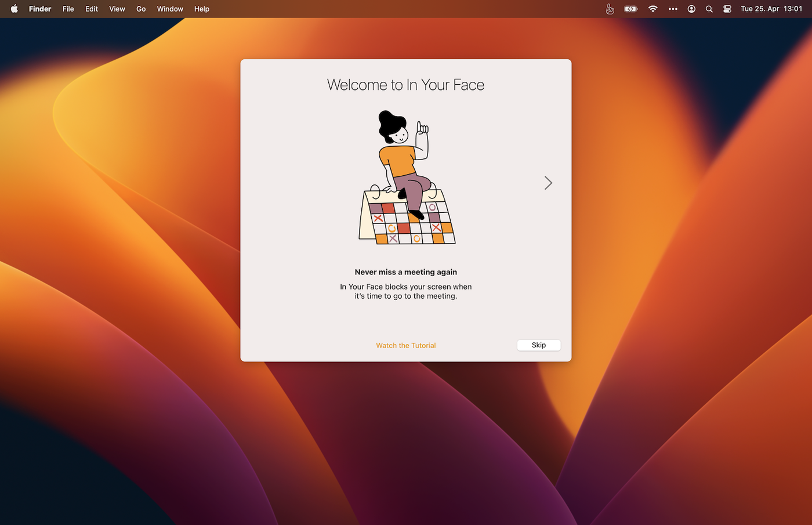Go to next onboarding page with chevron
Screen dimensions: 812x525
point(548,183)
